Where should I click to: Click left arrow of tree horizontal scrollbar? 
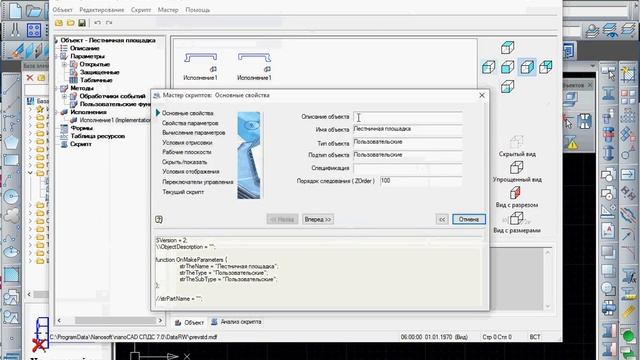[60, 321]
